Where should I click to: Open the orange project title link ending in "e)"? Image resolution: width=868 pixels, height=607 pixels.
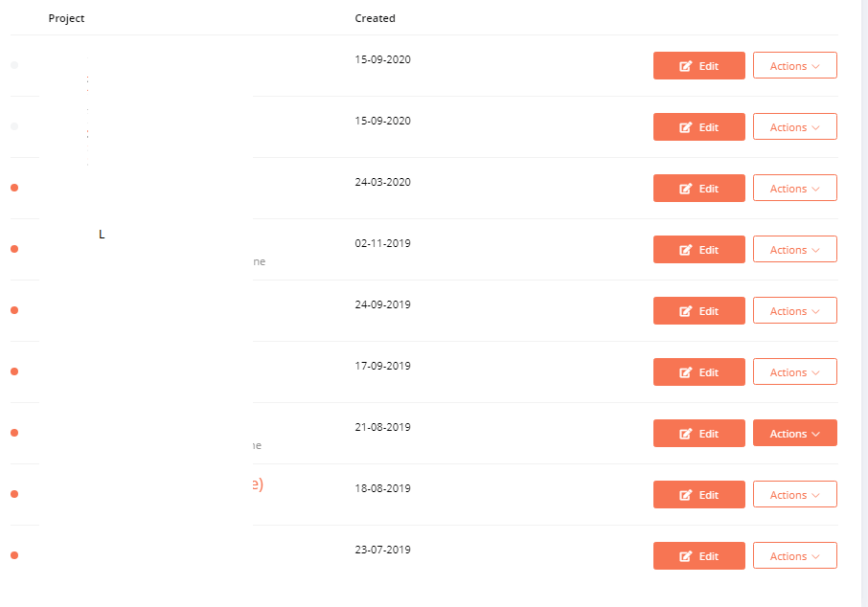pos(258,484)
